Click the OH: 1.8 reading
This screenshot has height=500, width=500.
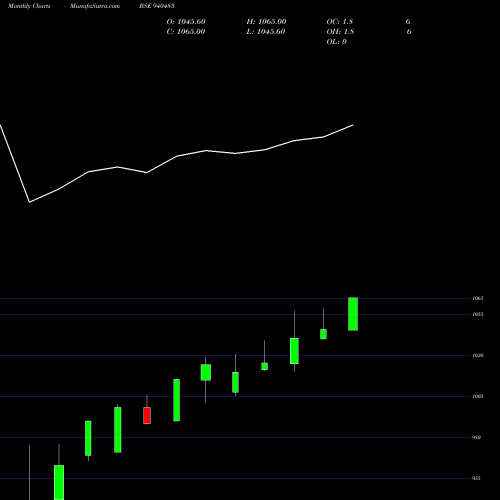pyautogui.click(x=340, y=32)
